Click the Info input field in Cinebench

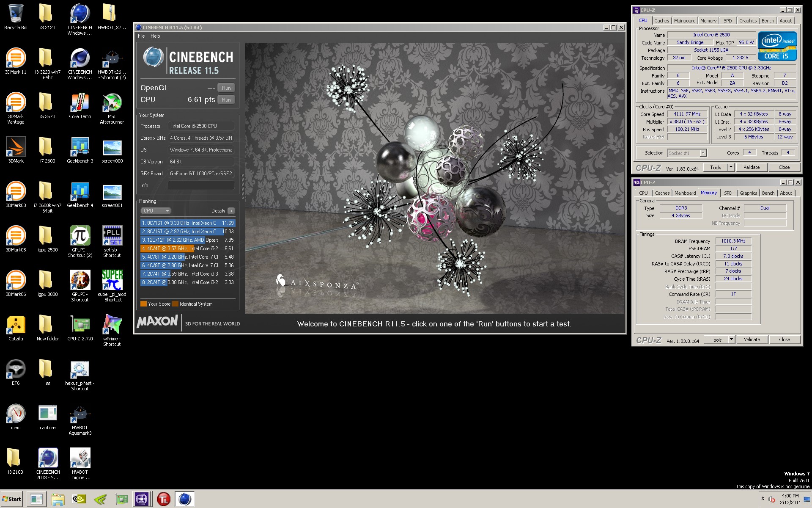click(201, 185)
